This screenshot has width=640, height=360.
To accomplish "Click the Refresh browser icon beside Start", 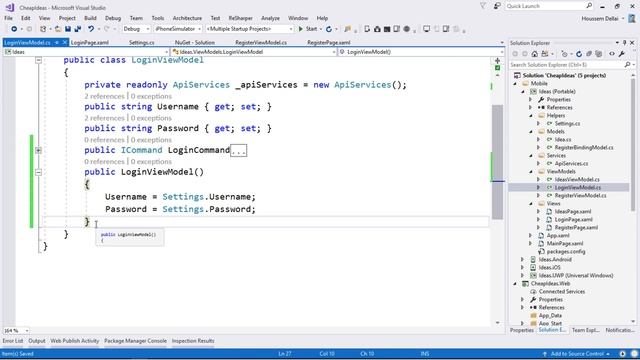I will (x=329, y=29).
